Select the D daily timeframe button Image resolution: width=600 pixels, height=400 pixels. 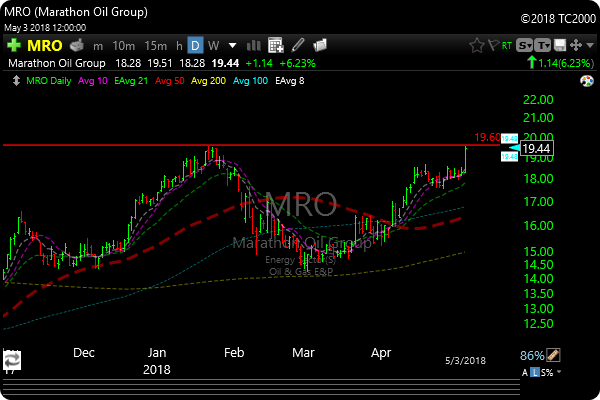[x=196, y=45]
